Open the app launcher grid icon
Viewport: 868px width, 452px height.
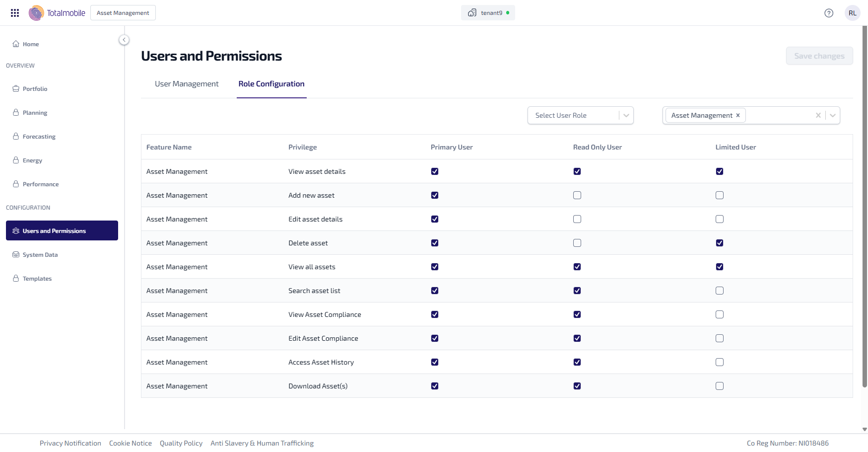[15, 13]
